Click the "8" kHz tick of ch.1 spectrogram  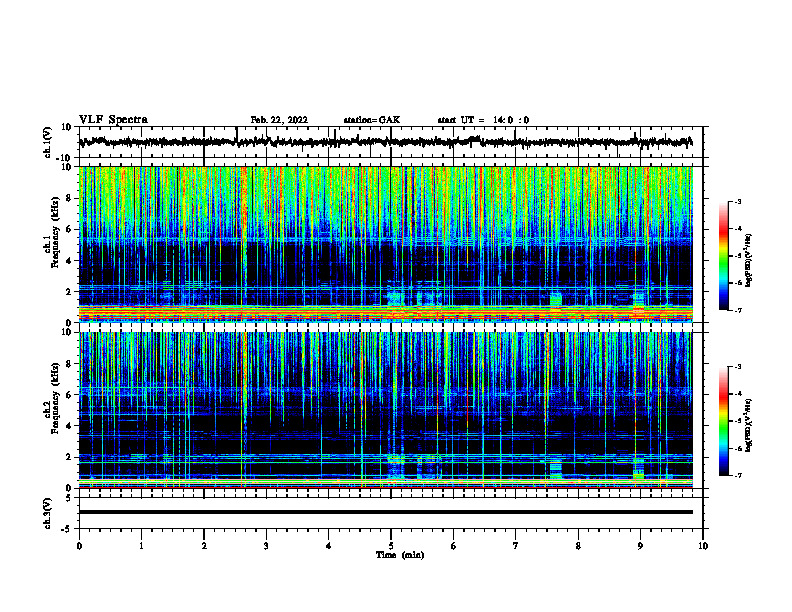tap(69, 198)
